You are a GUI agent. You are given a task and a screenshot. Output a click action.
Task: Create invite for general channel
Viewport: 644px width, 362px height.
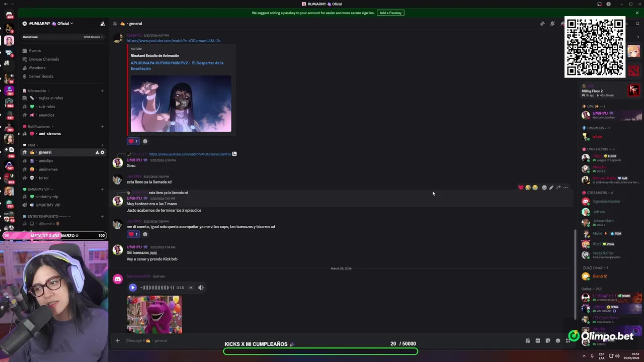[x=97, y=152]
